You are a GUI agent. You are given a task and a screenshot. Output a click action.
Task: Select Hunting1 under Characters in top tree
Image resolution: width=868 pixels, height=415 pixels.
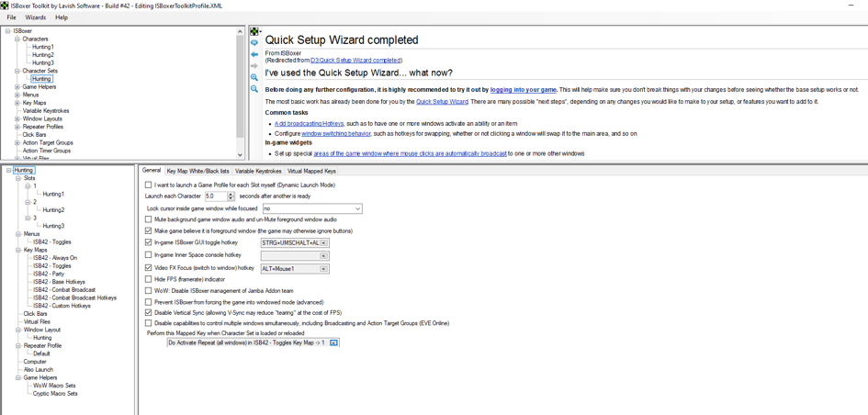point(42,47)
